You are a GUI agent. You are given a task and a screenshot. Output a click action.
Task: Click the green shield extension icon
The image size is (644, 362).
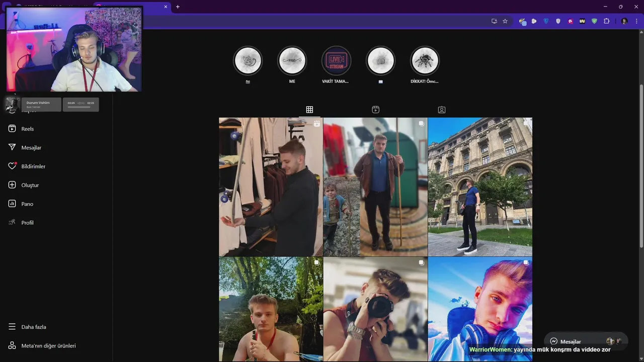pyautogui.click(x=594, y=21)
